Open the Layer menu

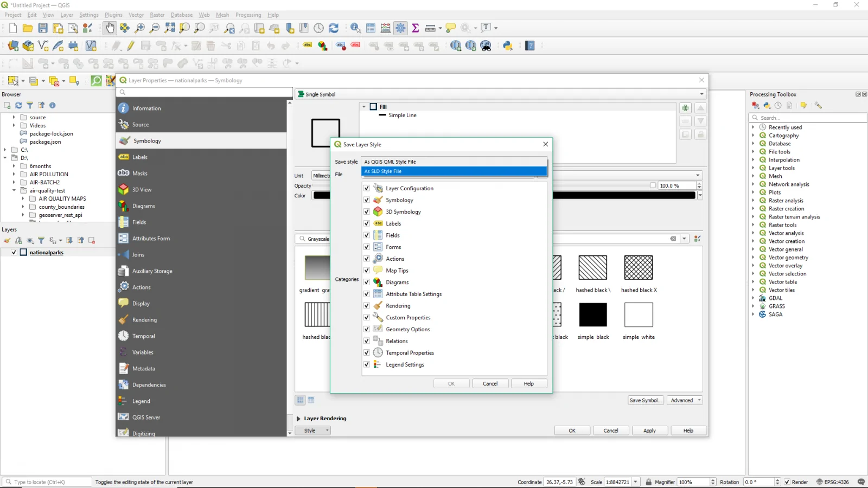(67, 15)
